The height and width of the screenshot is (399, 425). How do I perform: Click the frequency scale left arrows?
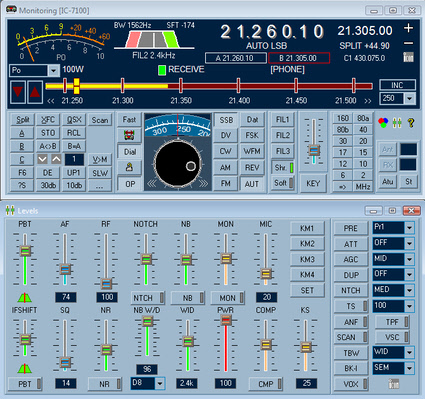coord(51,101)
